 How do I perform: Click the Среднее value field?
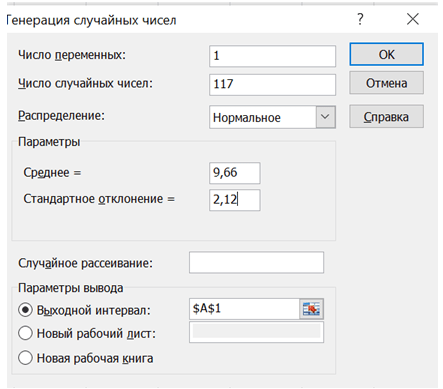coord(235,173)
